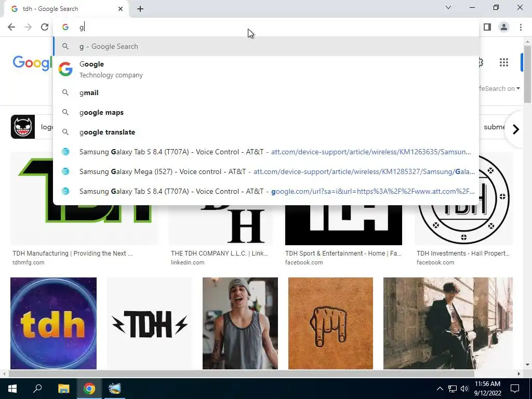Open the Galaxy Tab S 8.4 suggestion with google.com/url link
Image resolution: width=532 pixels, height=399 pixels.
tap(266, 191)
